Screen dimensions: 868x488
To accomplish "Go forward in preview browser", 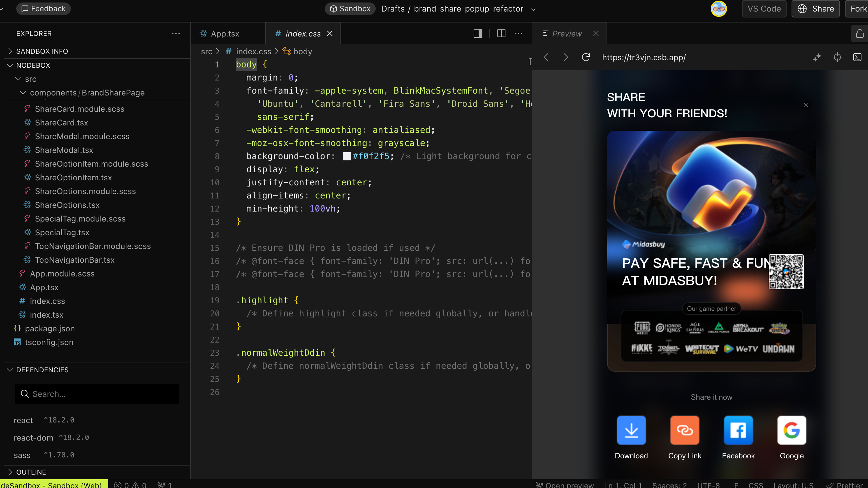I will 566,57.
